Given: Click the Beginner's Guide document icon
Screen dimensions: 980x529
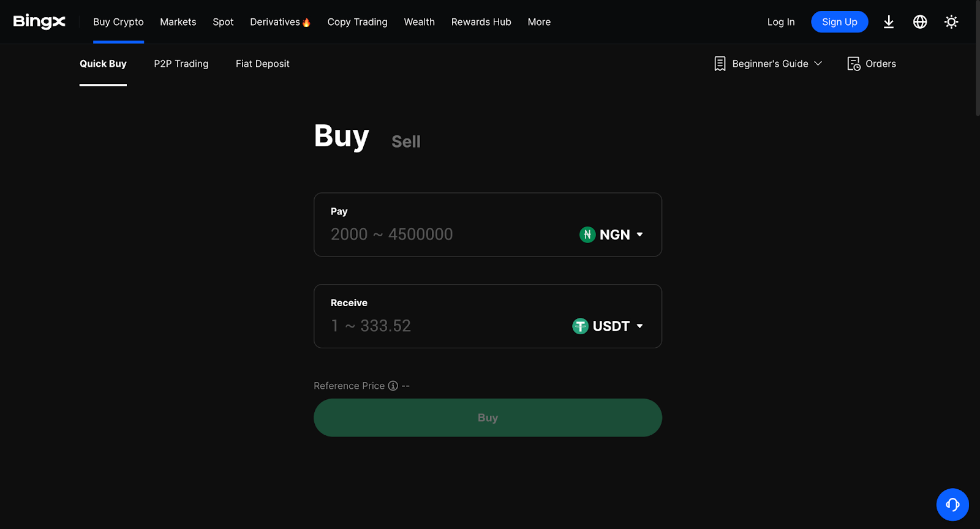Looking at the screenshot, I should 720,64.
